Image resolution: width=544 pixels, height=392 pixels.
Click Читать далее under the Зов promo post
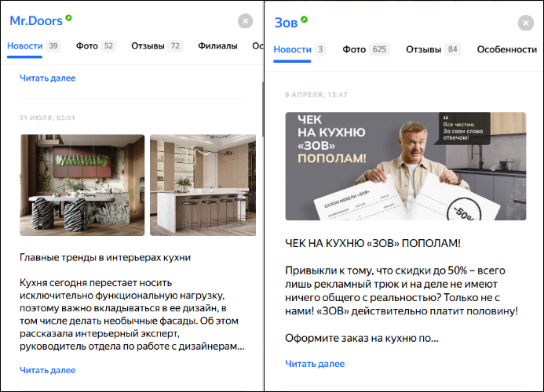pos(315,364)
